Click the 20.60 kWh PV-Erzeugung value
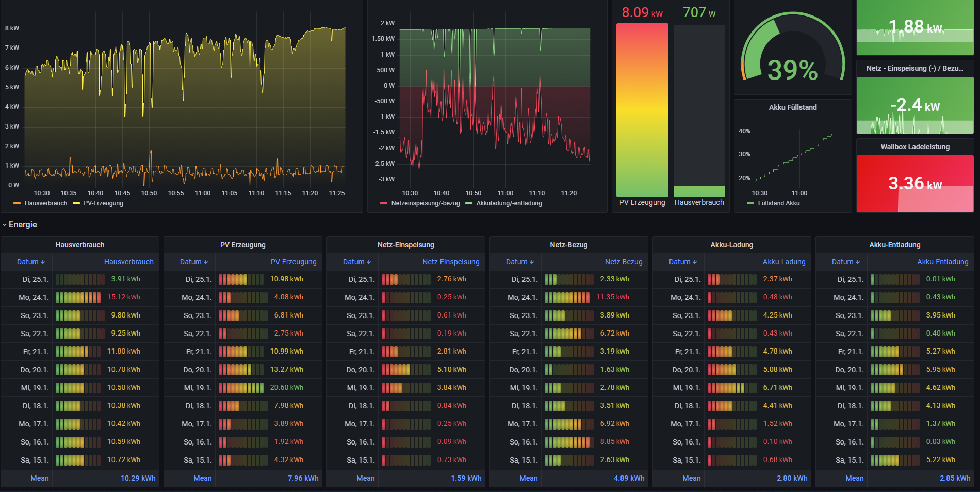 [x=287, y=387]
